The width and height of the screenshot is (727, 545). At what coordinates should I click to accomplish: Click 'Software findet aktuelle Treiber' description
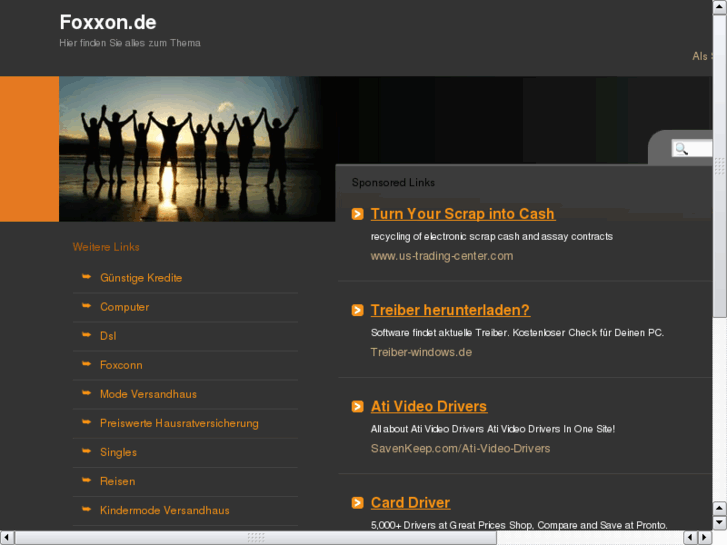pos(517,333)
